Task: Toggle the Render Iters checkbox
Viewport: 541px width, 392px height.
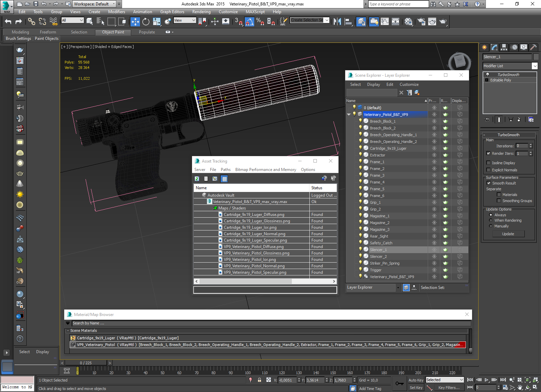Action: pos(488,153)
